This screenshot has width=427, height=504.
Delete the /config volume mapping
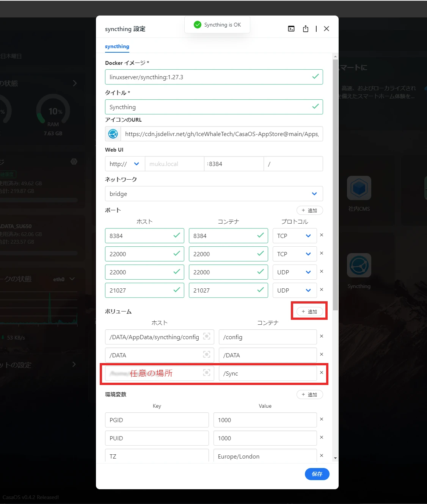coord(322,336)
